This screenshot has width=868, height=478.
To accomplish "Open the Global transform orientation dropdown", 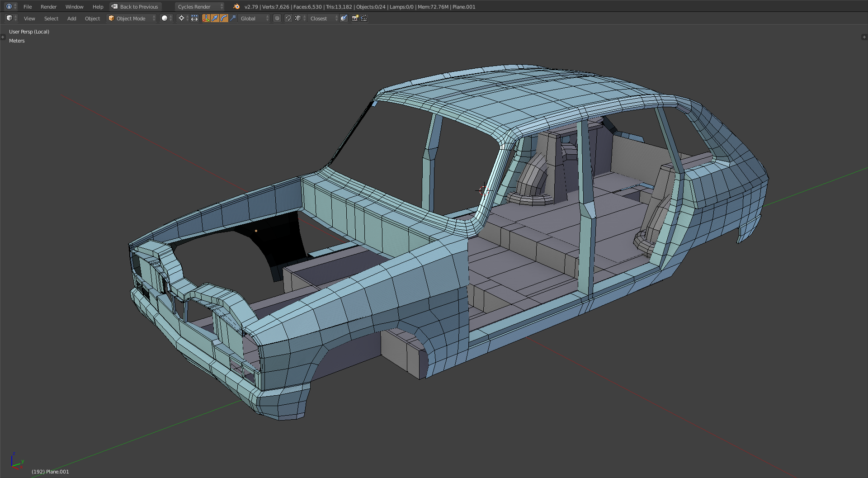I will pos(254,18).
